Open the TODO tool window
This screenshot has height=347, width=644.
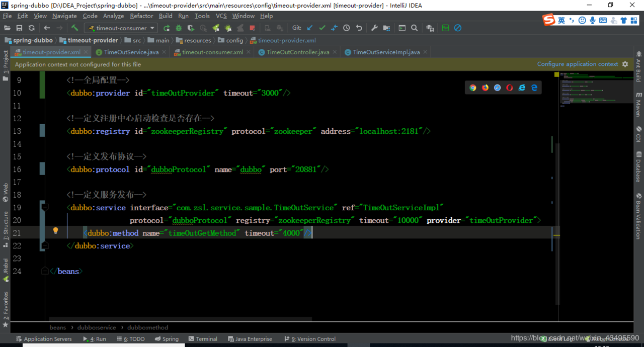(x=131, y=339)
